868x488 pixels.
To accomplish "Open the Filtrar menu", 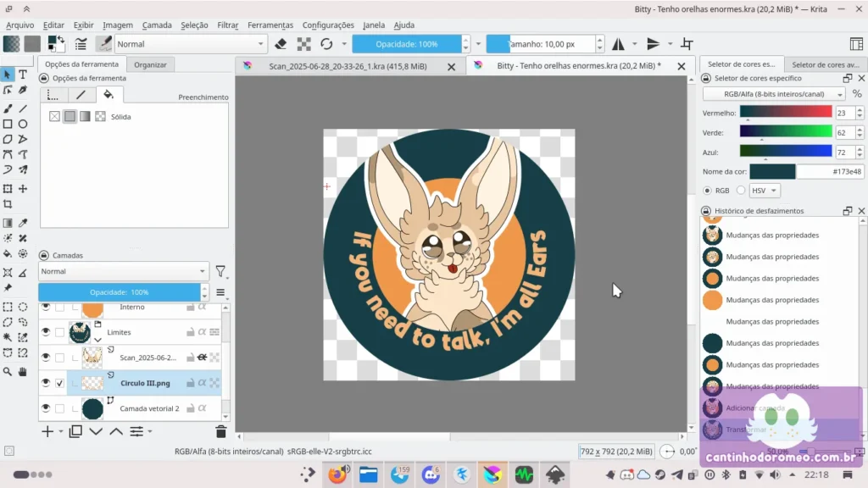I will click(x=227, y=25).
